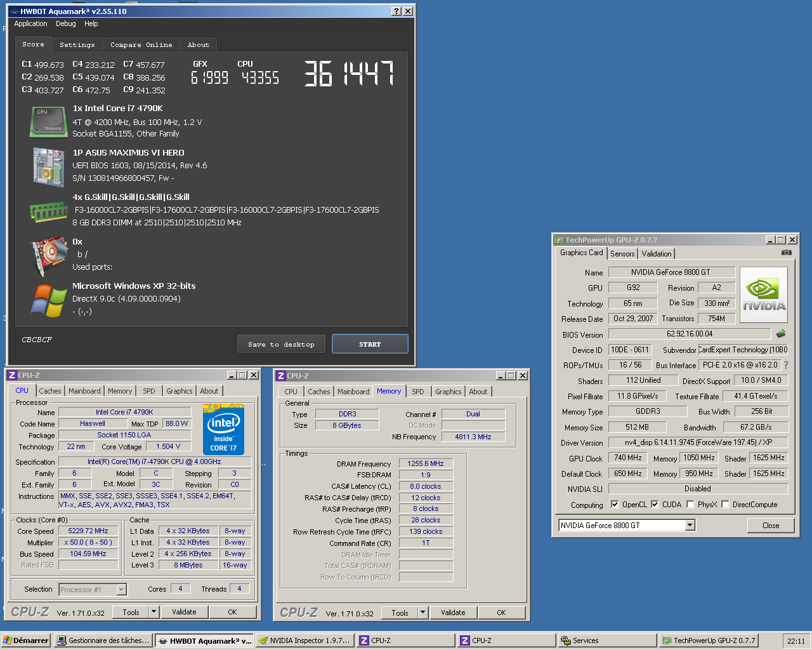Click the Close button in GPU-Z
The width and height of the screenshot is (812, 650).
(x=771, y=526)
